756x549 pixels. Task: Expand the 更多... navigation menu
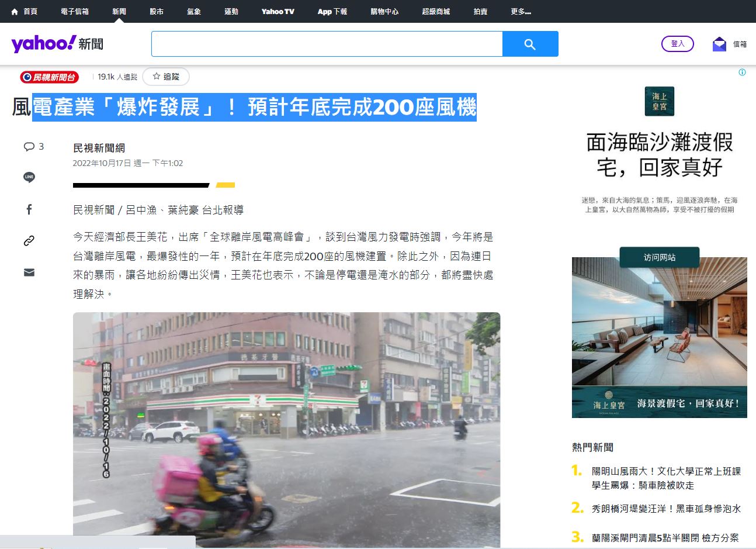click(x=521, y=12)
